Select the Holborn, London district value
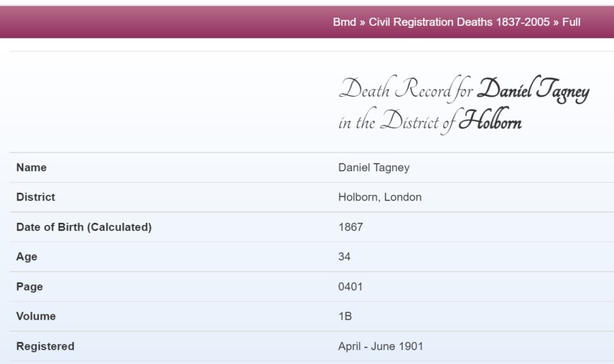614x364 pixels. (380, 197)
